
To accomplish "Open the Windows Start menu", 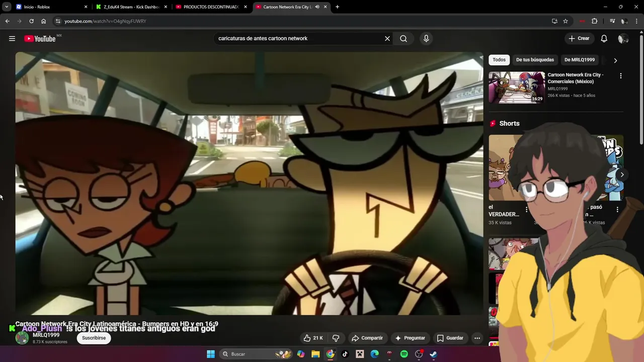I will (211, 354).
